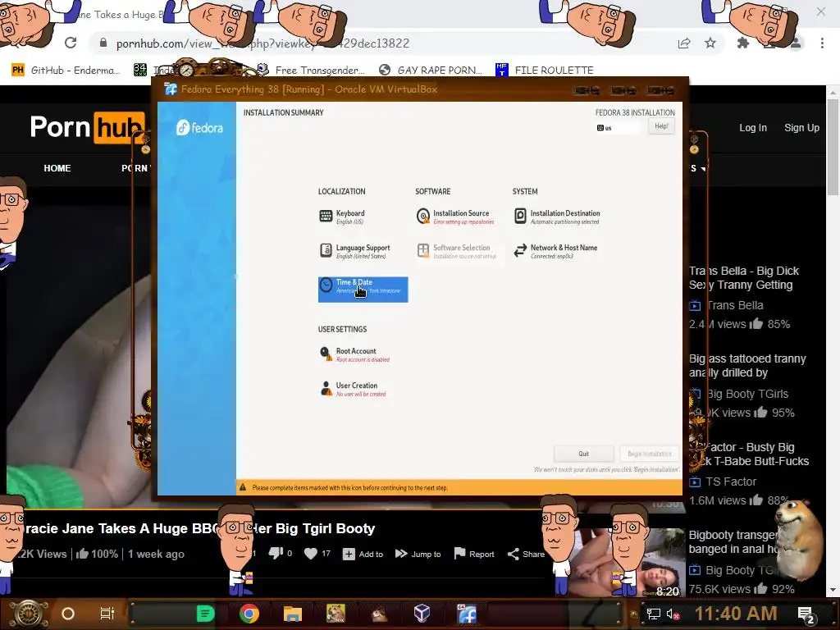This screenshot has height=630, width=840.
Task: Click Report flag under the video
Action: [474, 554]
